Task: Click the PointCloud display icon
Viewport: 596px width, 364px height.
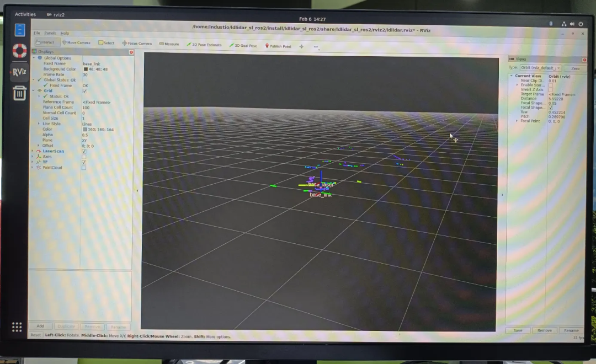Action: (x=39, y=167)
